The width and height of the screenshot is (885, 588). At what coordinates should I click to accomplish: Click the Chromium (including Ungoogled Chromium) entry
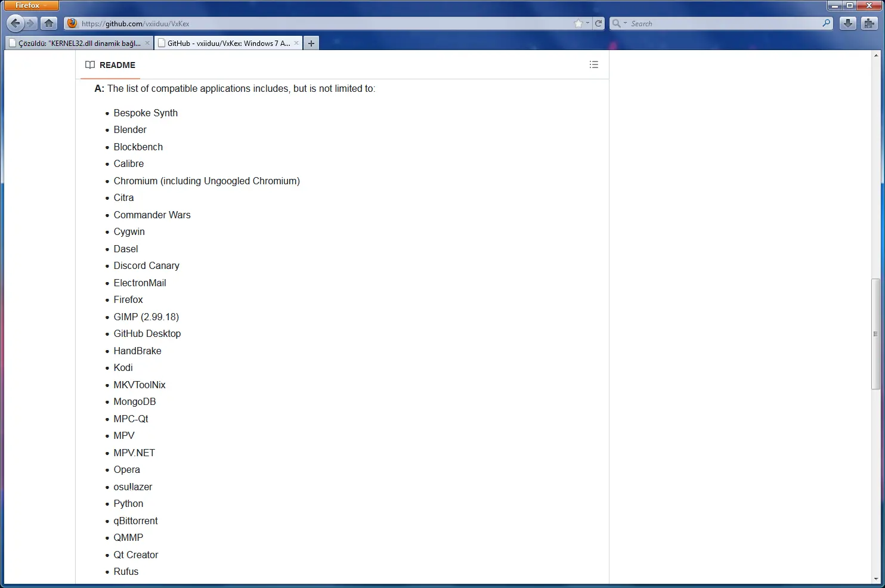click(206, 181)
